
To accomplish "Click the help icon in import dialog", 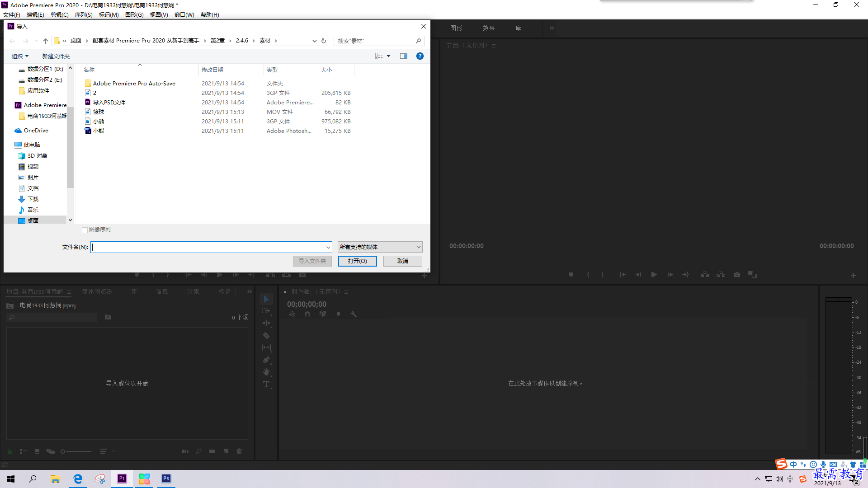I will (x=420, y=56).
